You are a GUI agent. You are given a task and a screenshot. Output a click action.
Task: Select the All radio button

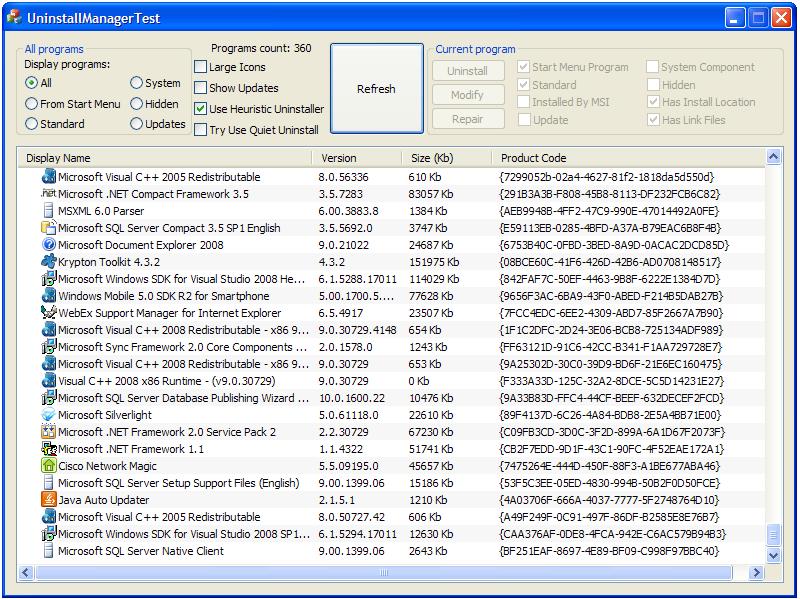pos(31,83)
